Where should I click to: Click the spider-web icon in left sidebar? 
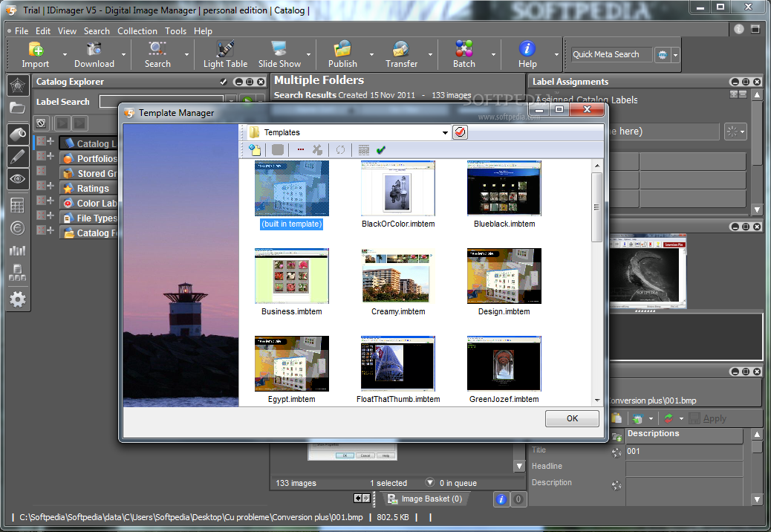click(18, 86)
